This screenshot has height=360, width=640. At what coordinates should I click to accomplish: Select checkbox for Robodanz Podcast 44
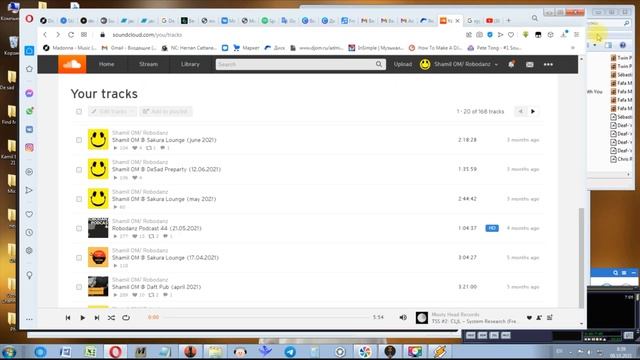[x=79, y=228]
